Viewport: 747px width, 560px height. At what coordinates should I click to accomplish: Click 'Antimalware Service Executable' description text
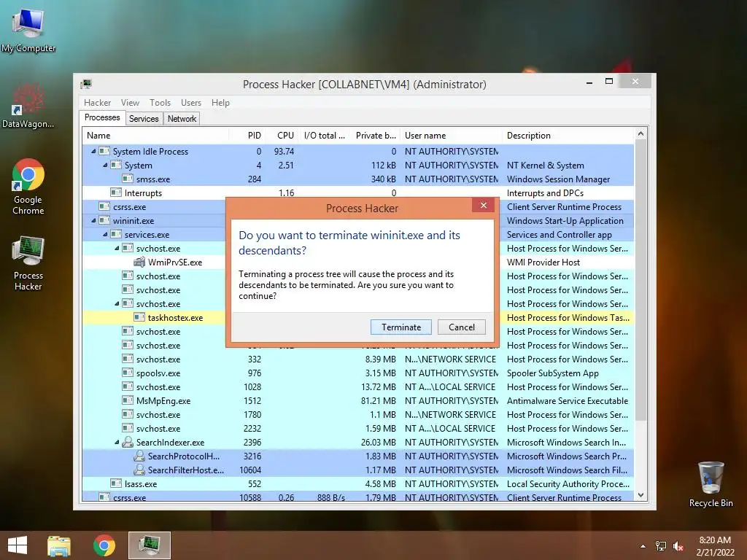[567, 400]
